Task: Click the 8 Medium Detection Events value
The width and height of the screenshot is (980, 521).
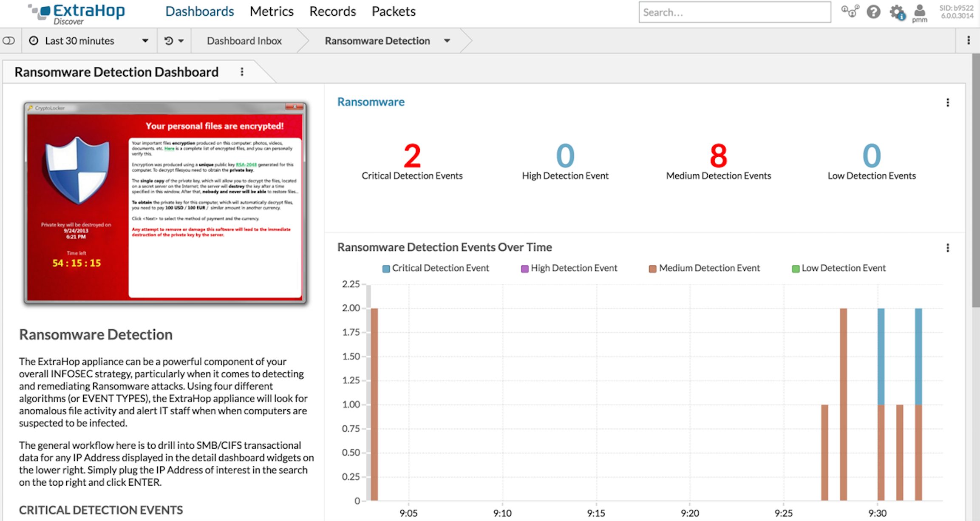Action: point(718,156)
